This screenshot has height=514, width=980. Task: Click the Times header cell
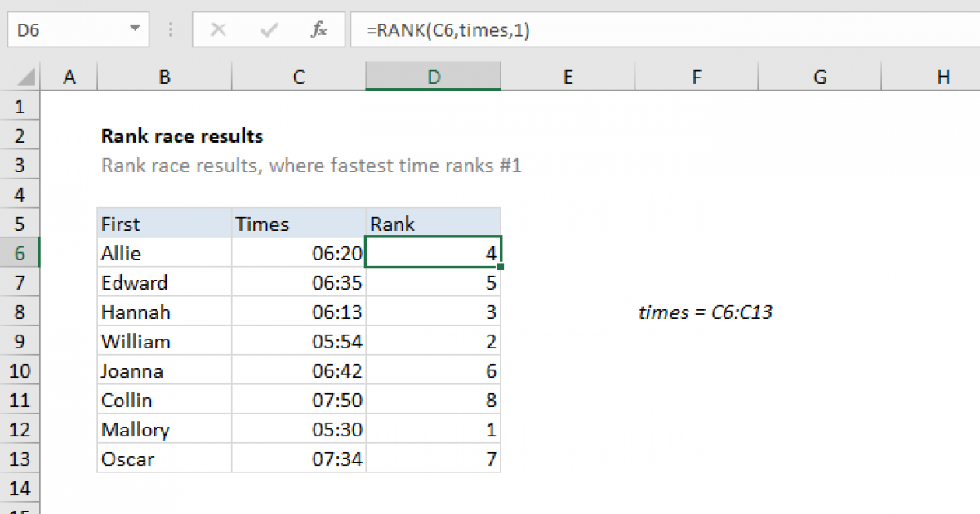pos(299,224)
